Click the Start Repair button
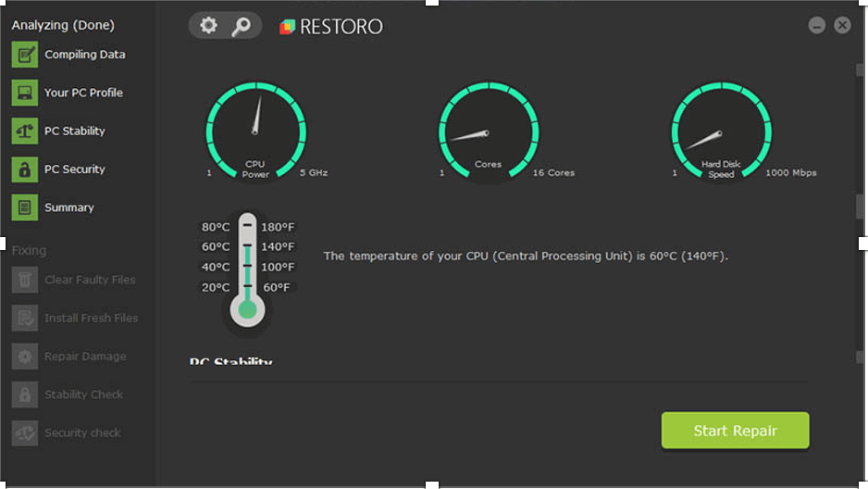Viewport: 868px width, 489px height. pyautogui.click(x=735, y=431)
